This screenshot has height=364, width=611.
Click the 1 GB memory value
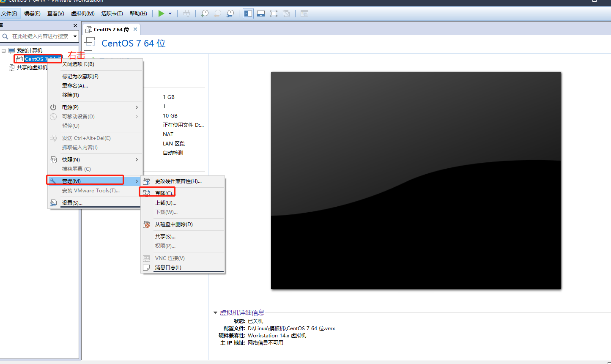pos(169,97)
